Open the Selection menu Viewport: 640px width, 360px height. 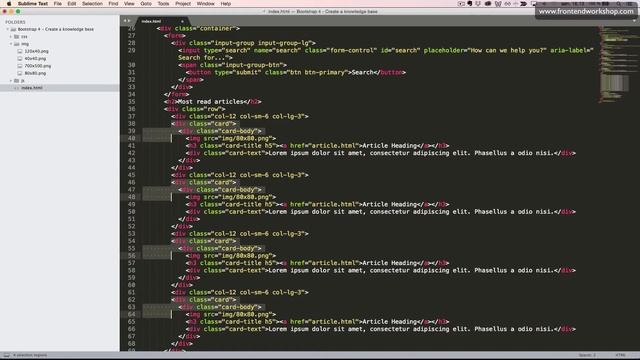92,4
